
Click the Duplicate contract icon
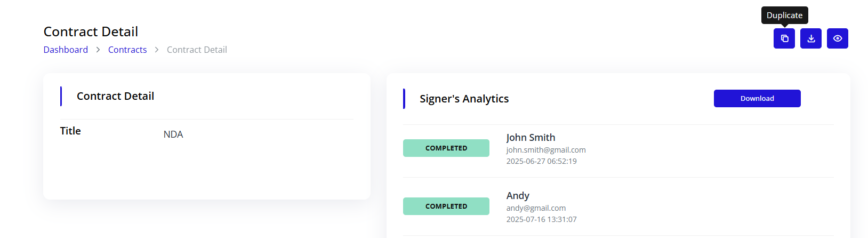coord(784,38)
